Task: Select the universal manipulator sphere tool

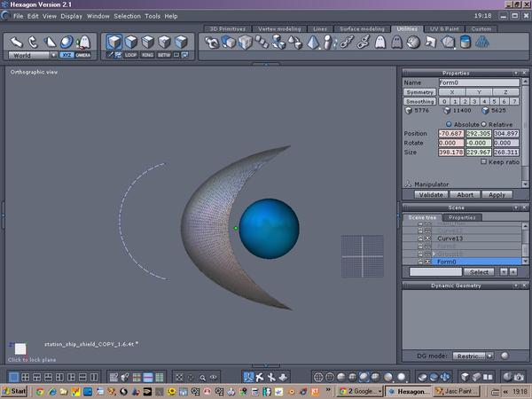Action: (x=66, y=42)
